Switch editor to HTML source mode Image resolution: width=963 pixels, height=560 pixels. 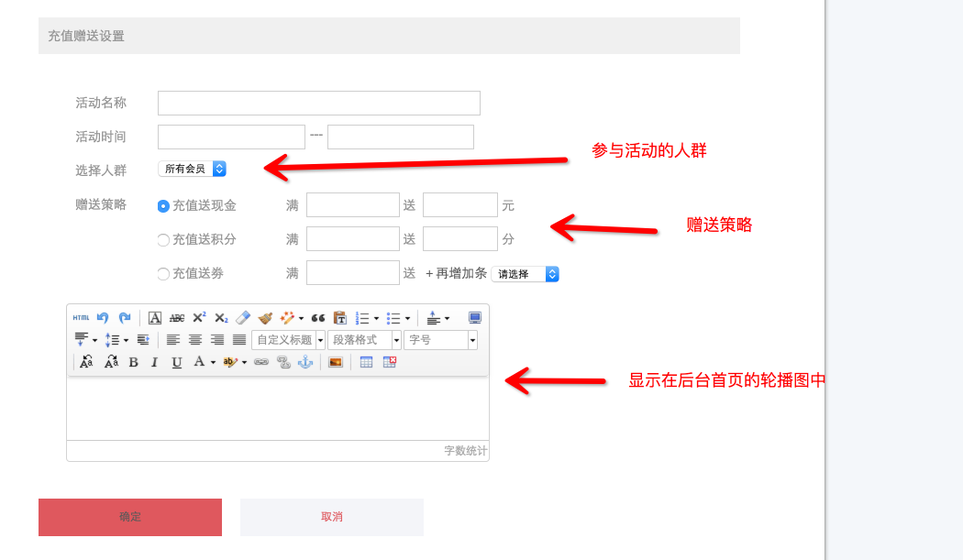pyautogui.click(x=82, y=318)
